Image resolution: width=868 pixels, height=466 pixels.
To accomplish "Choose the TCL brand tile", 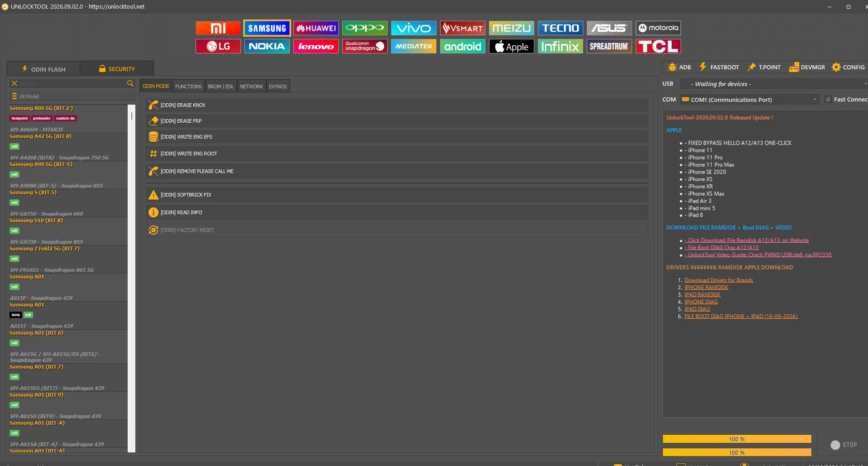I will point(658,46).
